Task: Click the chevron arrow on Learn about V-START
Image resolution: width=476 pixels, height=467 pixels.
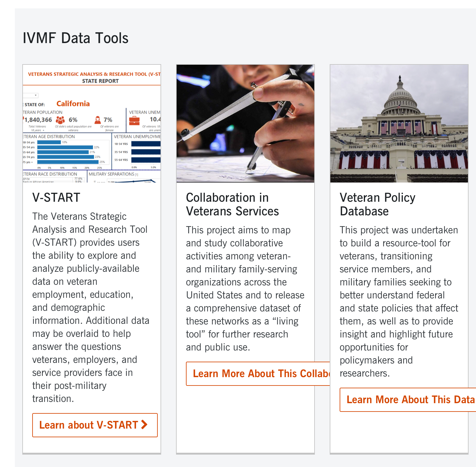Action: click(x=144, y=425)
